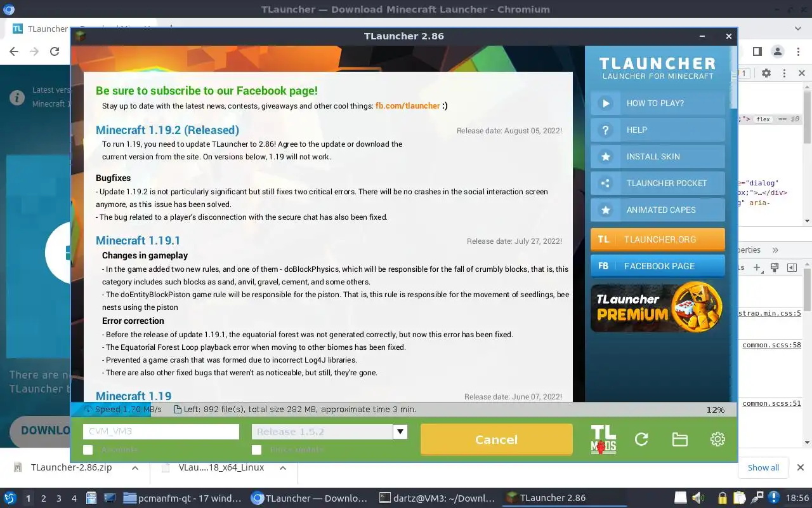812x508 pixels.
Task: Open the Help section
Action: (x=658, y=130)
